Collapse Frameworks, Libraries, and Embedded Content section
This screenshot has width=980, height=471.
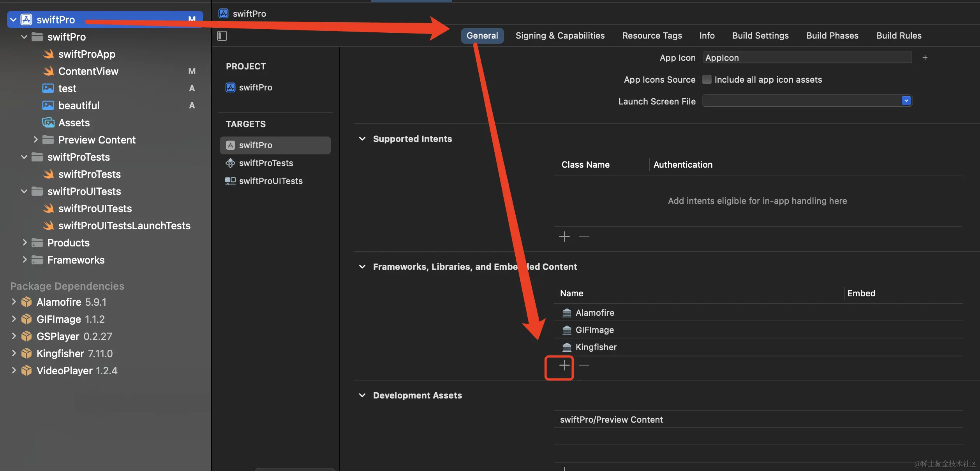[x=362, y=267]
